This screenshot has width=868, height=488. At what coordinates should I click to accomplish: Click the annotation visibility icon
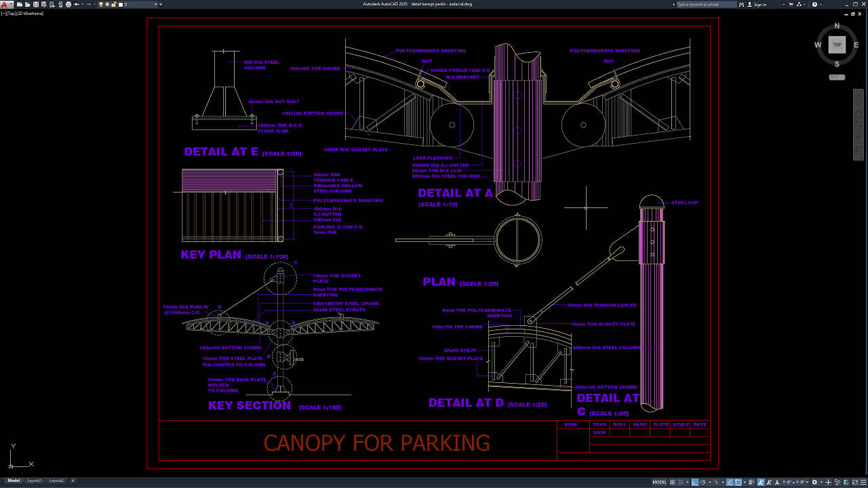(761, 482)
